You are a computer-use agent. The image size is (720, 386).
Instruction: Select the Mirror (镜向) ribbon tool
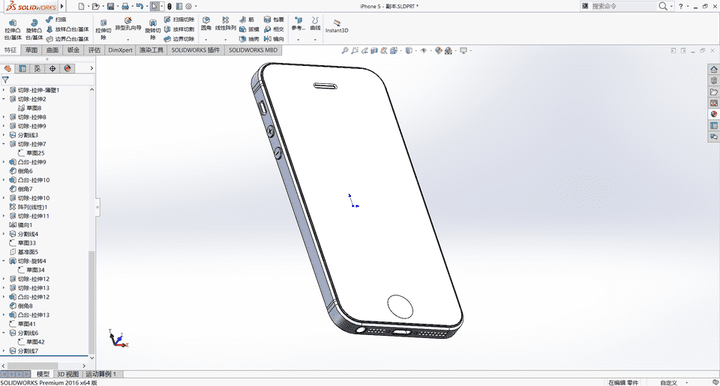coord(274,39)
